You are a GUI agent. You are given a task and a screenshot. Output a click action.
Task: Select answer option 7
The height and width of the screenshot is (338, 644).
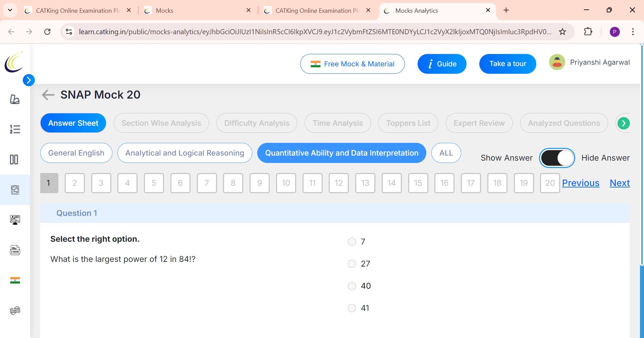tap(352, 242)
